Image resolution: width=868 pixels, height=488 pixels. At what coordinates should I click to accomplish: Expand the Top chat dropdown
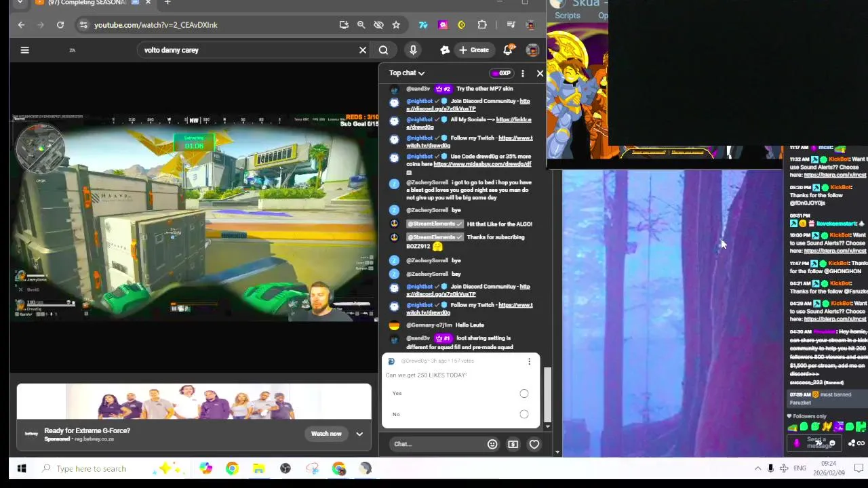pos(407,73)
